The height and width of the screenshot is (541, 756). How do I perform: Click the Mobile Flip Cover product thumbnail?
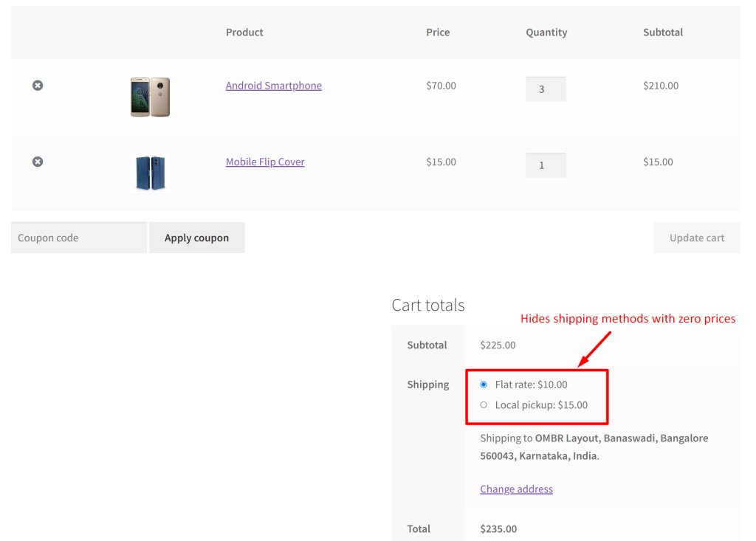[150, 173]
